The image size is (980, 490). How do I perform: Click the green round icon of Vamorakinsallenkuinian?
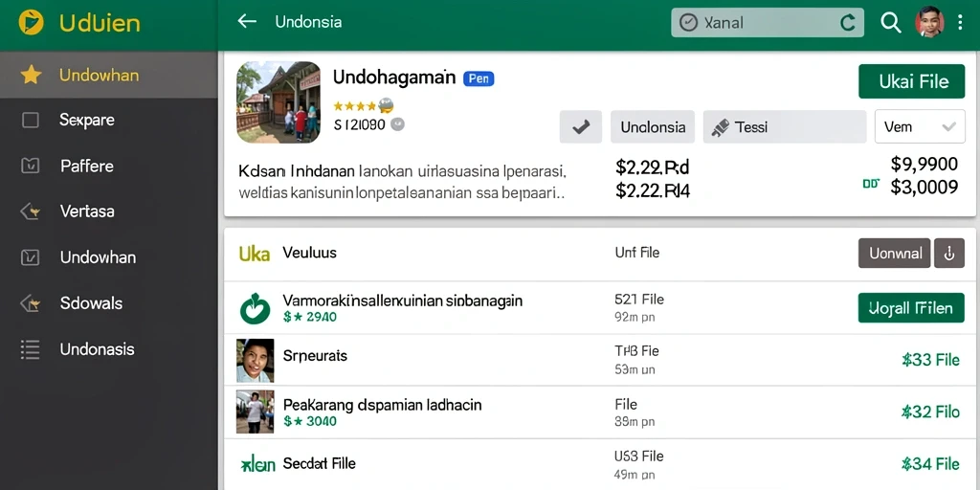click(x=255, y=309)
